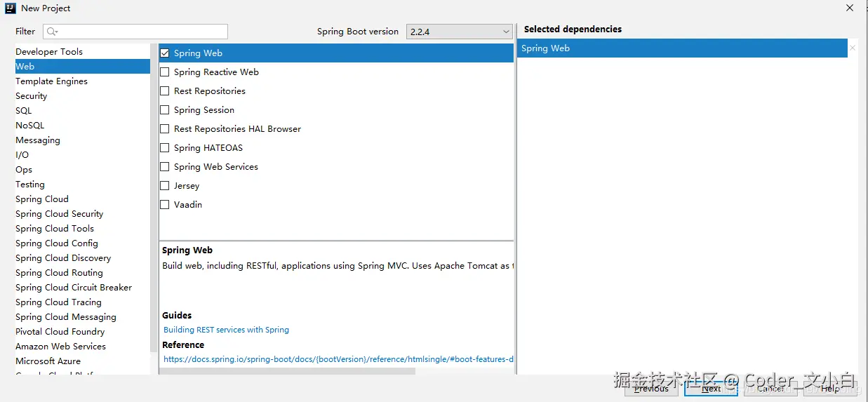The height and width of the screenshot is (402, 868).
Task: Uncheck the Spring Web checkbox
Action: pos(165,53)
